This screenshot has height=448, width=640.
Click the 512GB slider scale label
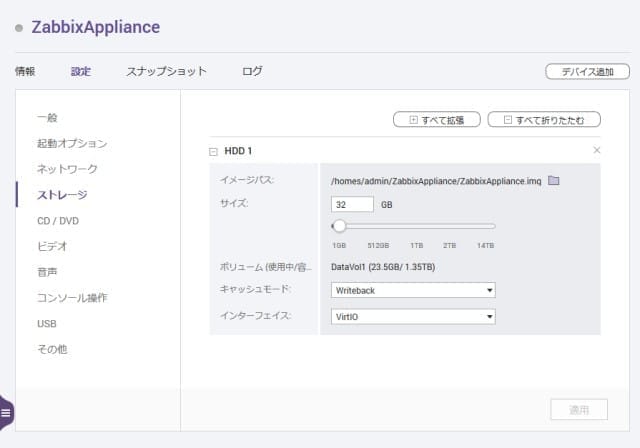378,245
